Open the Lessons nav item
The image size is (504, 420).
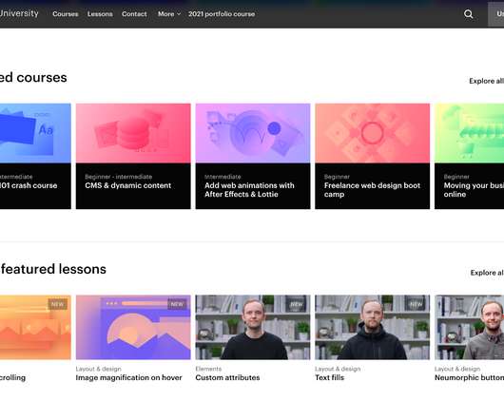pyautogui.click(x=100, y=14)
